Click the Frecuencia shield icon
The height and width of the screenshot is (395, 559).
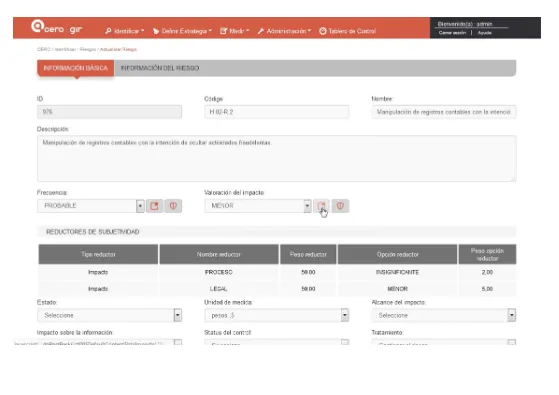[x=173, y=206]
